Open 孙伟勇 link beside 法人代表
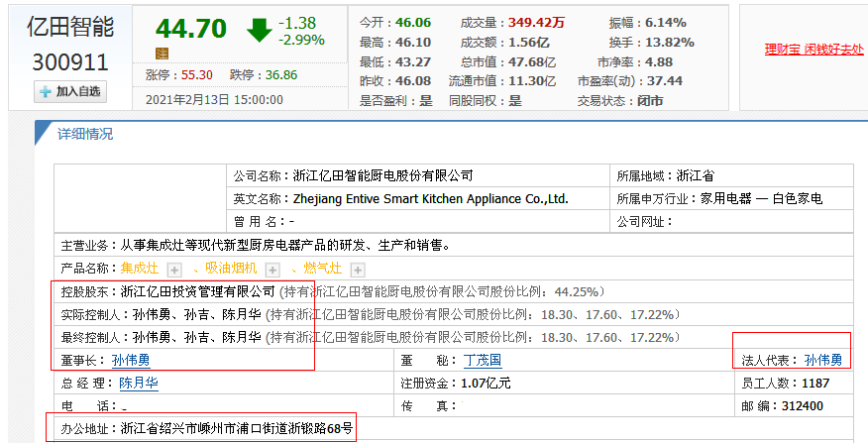Screen dimensions: 868x443 pos(823,361)
